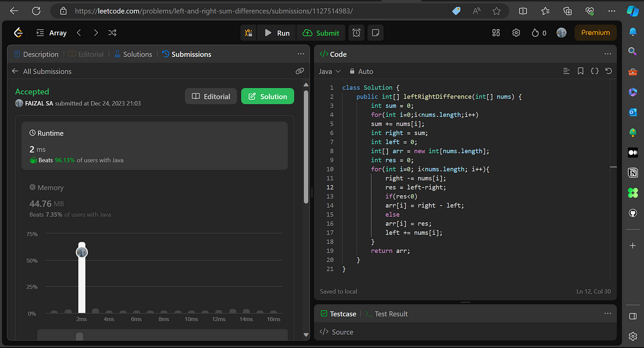Screen dimensions: 644x348
Task: Open the Copilot sidebar icon
Action: point(633,10)
